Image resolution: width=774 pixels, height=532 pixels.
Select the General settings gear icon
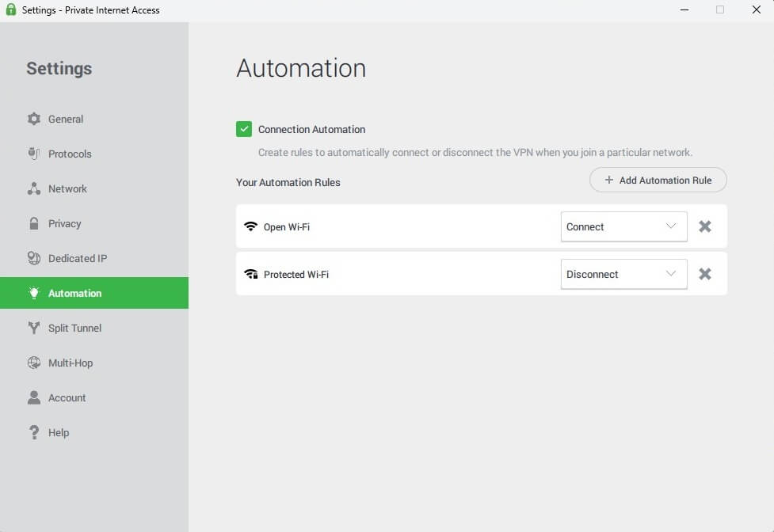(x=34, y=119)
